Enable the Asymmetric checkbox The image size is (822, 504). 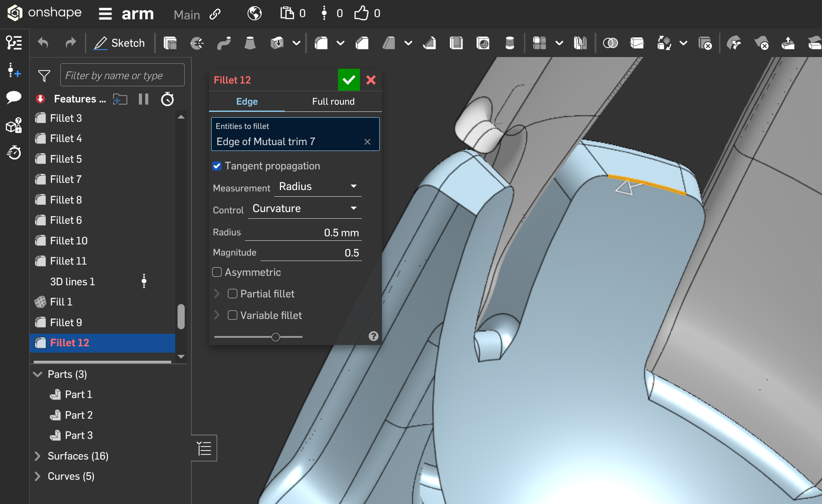point(217,272)
